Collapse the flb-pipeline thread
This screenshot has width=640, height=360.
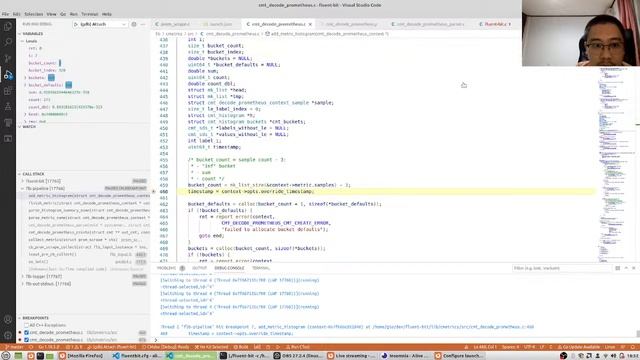(x=23, y=188)
